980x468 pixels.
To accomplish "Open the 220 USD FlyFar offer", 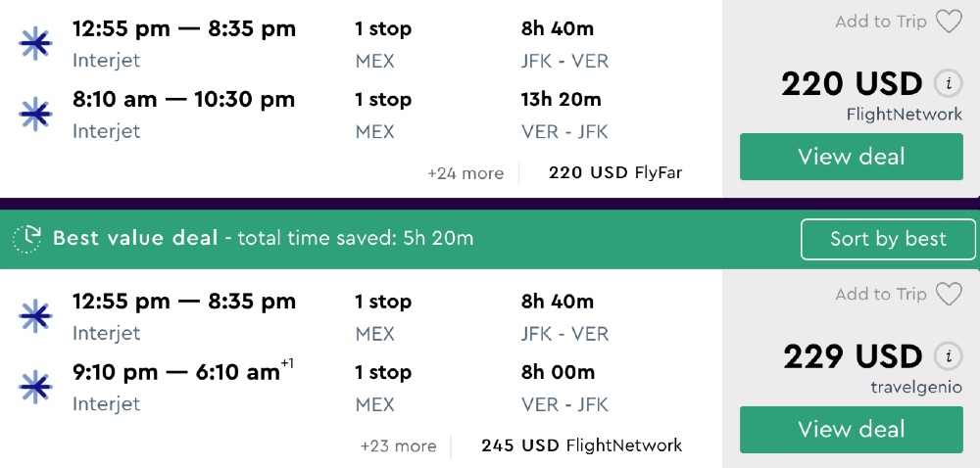I will tap(615, 173).
